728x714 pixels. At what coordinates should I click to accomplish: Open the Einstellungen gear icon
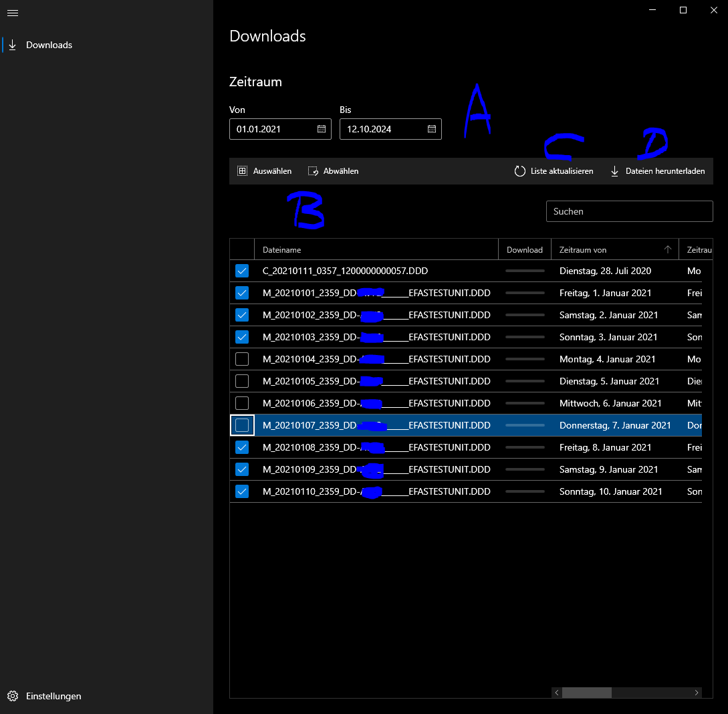point(12,696)
